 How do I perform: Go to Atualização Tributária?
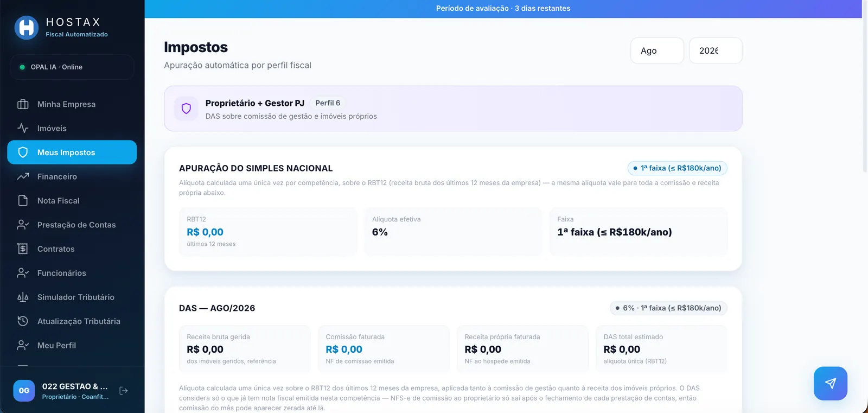click(72, 321)
